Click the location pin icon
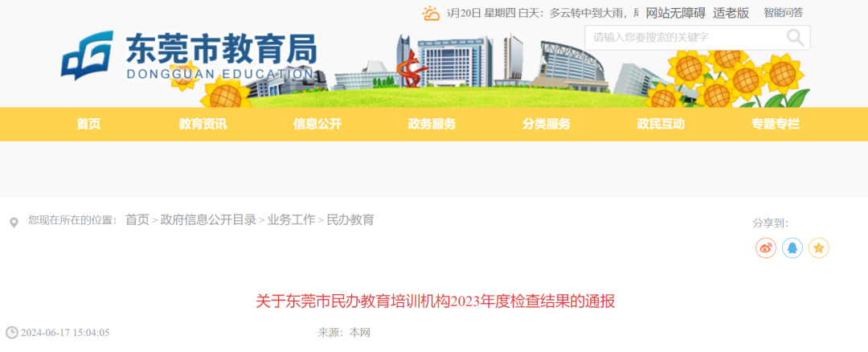 coord(14,223)
